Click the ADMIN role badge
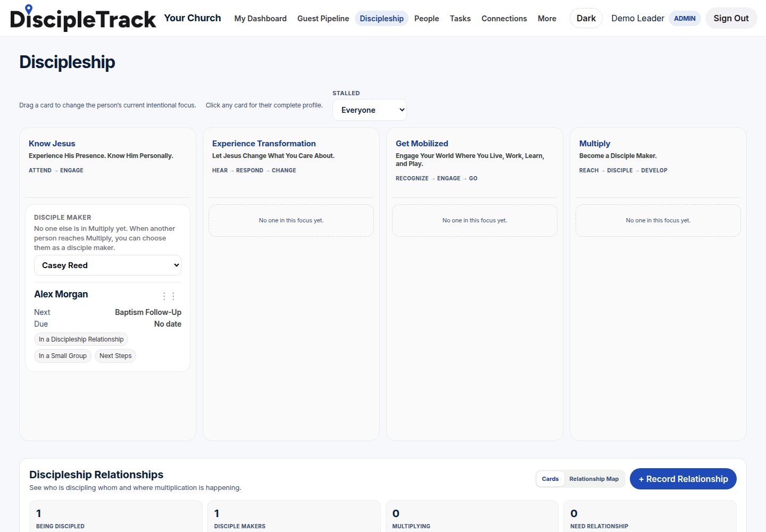 click(x=685, y=18)
